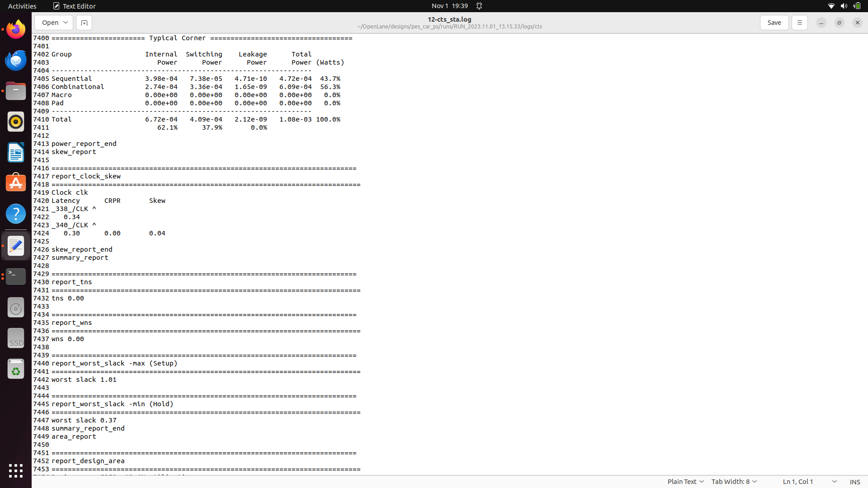Change Tab Width: 8 setting
868x488 pixels.
[734, 482]
